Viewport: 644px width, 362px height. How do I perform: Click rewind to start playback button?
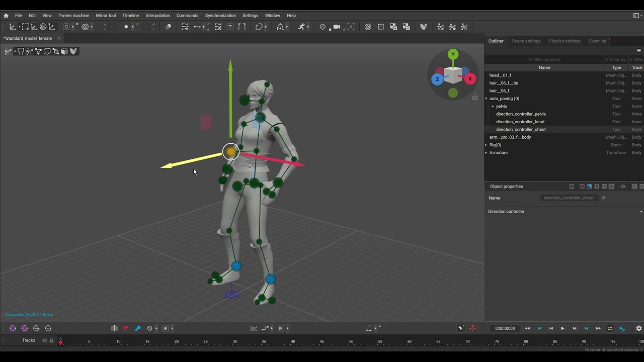pos(527,328)
